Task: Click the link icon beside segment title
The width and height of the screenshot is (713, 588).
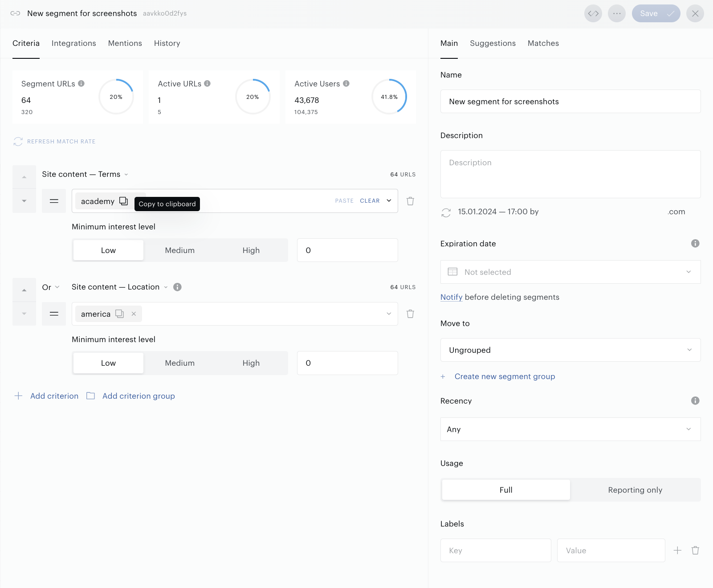Action: 15,13
